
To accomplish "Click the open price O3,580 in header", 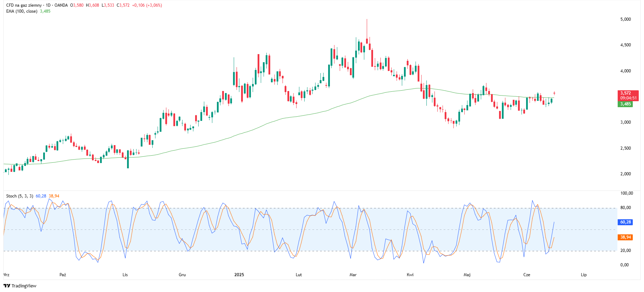I will point(77,5).
